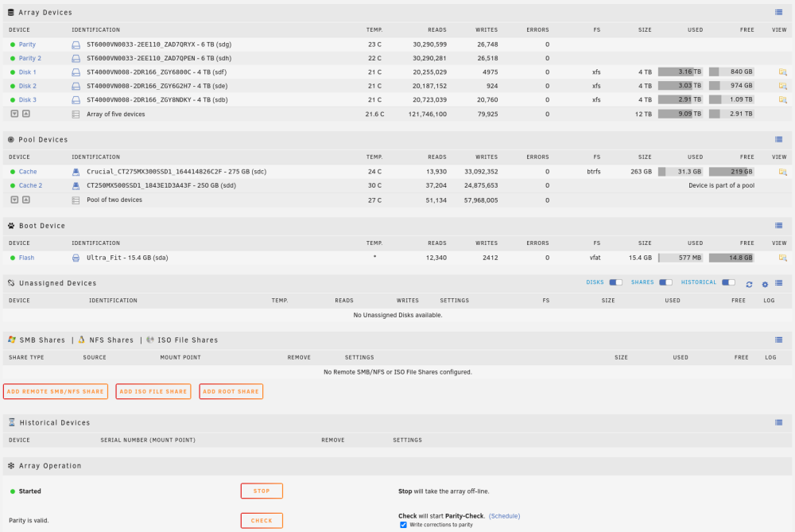Screen dimensions: 795x532
Task: Toggle the Shares switch in Unassigned Devices
Action: point(665,282)
